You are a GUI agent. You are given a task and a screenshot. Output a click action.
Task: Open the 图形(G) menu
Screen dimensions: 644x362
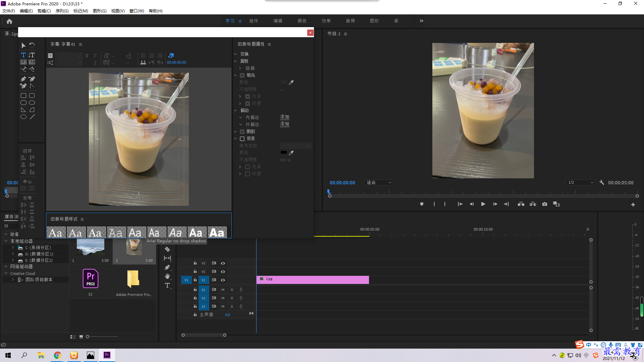click(x=100, y=11)
